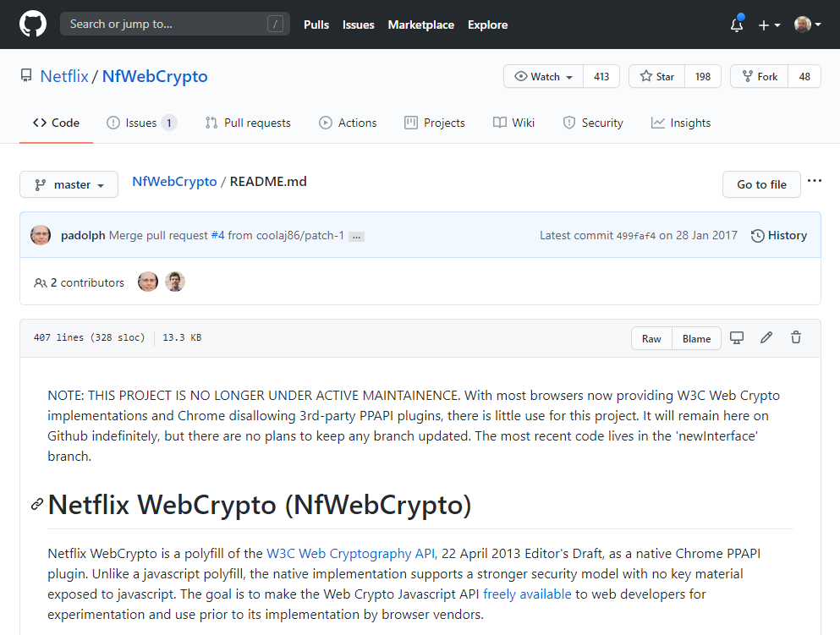Select the Code tab
The height and width of the screenshot is (635, 840).
56,123
